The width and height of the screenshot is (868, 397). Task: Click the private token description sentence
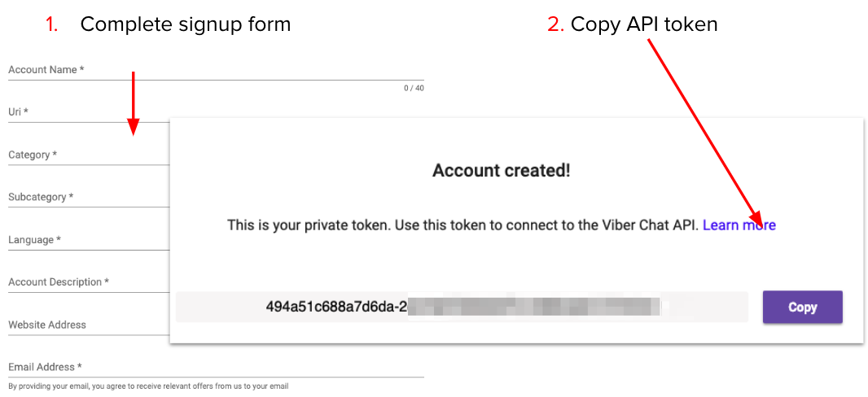coord(462,225)
